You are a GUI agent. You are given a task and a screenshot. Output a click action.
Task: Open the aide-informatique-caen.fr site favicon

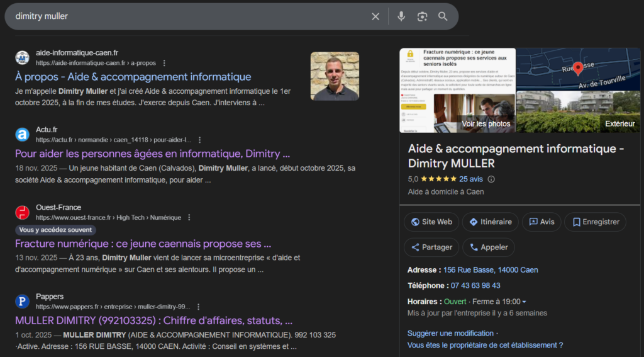point(22,57)
